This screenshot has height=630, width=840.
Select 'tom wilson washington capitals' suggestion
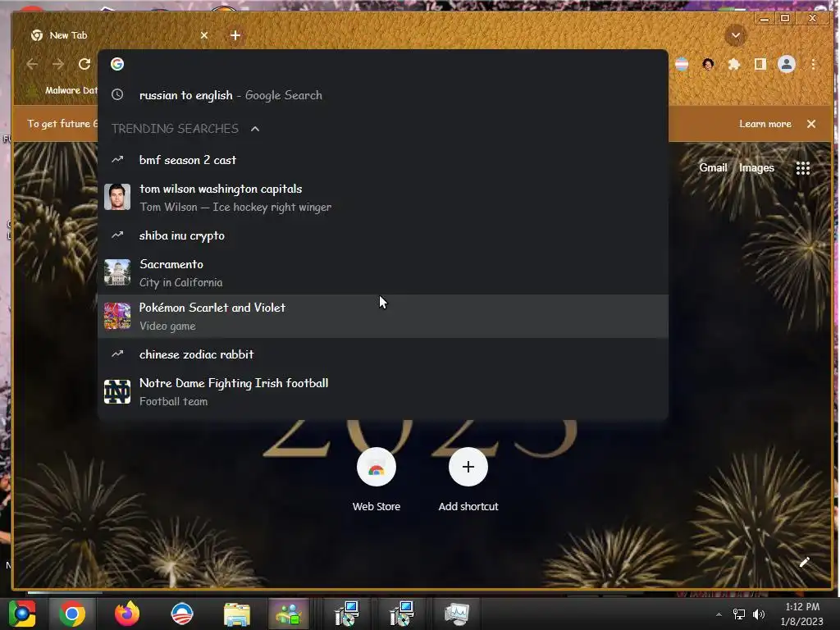[x=382, y=197]
